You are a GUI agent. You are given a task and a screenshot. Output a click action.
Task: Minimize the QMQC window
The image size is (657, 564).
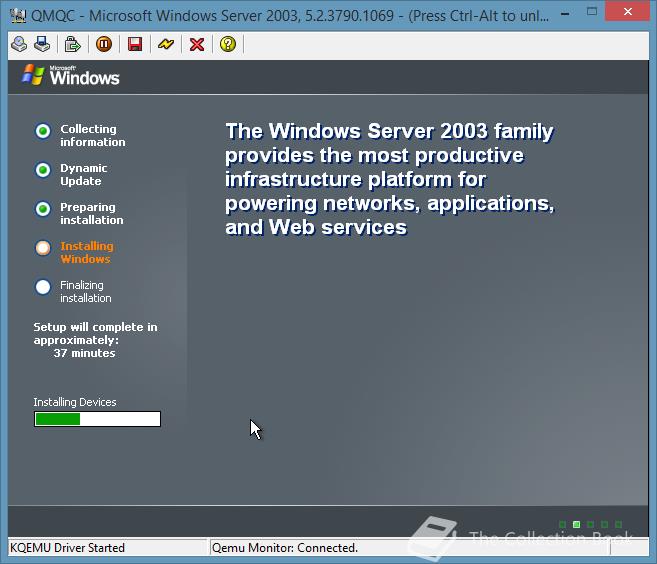(565, 14)
